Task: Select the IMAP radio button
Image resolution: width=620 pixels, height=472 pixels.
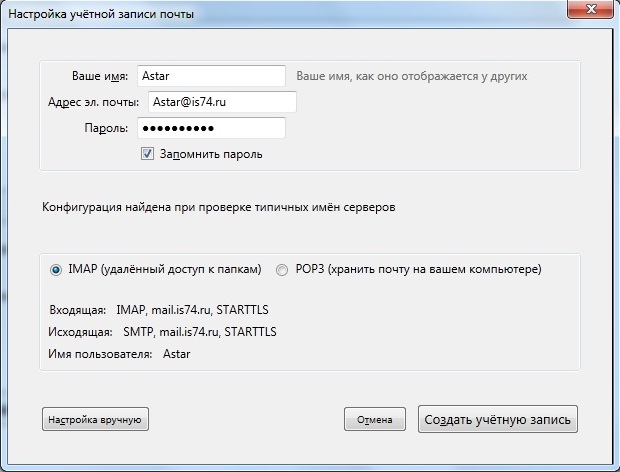Action: [55, 269]
